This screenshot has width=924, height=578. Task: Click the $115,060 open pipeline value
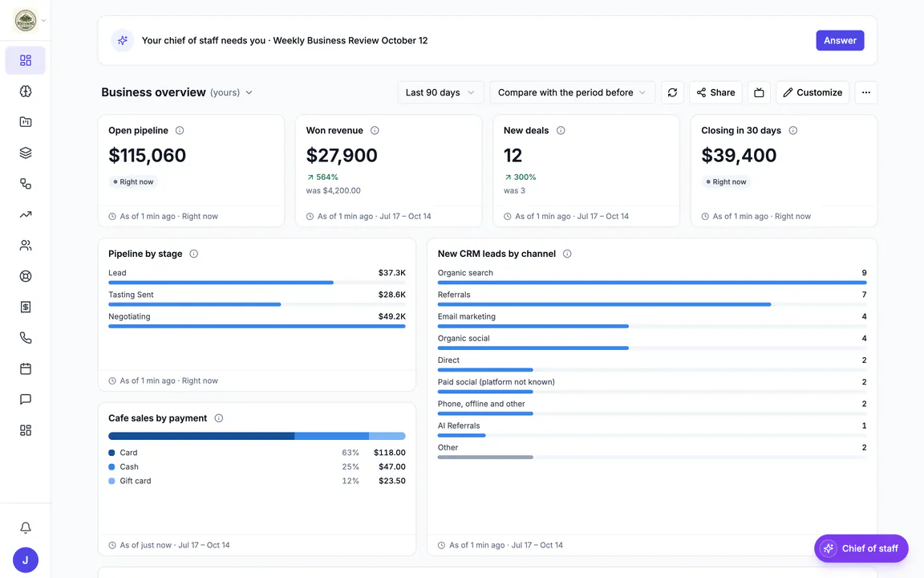tap(148, 155)
